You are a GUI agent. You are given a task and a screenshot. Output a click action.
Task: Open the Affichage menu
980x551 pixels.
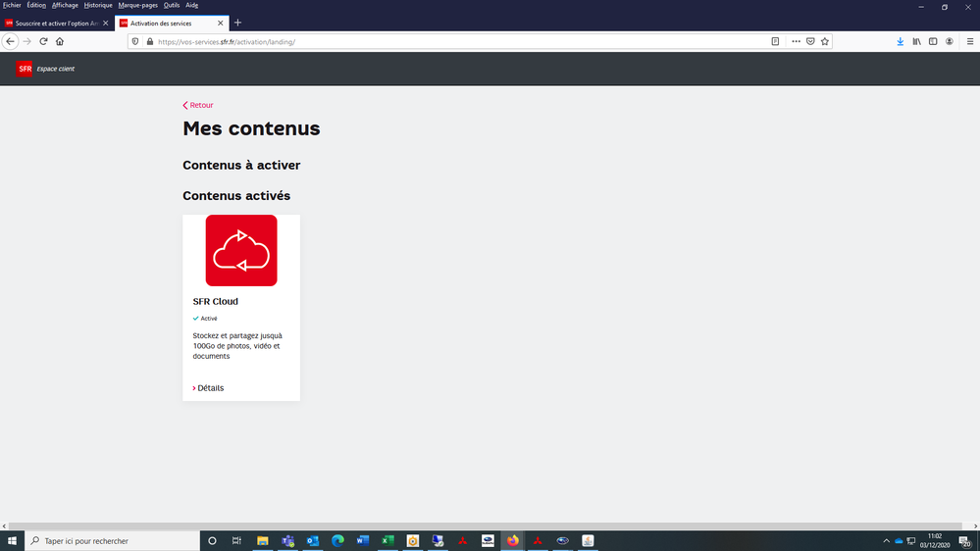(x=65, y=5)
